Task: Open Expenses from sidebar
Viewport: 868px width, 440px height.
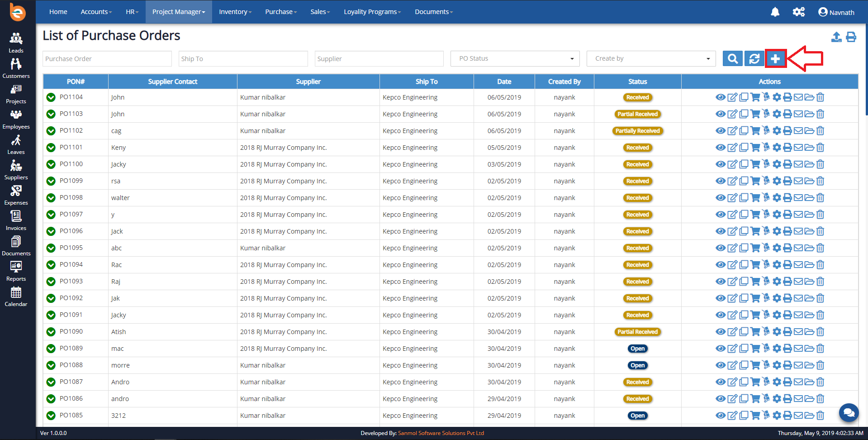Action: pos(16,195)
